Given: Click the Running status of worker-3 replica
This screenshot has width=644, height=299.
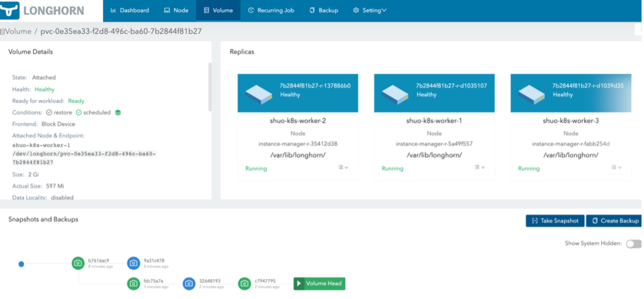Looking at the screenshot, I should coord(528,168).
